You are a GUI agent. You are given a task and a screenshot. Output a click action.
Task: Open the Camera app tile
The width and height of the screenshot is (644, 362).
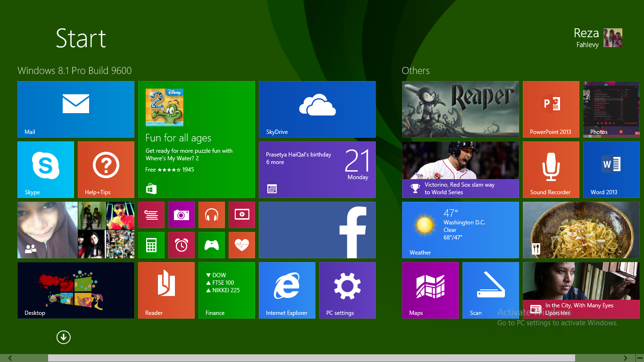(x=182, y=214)
